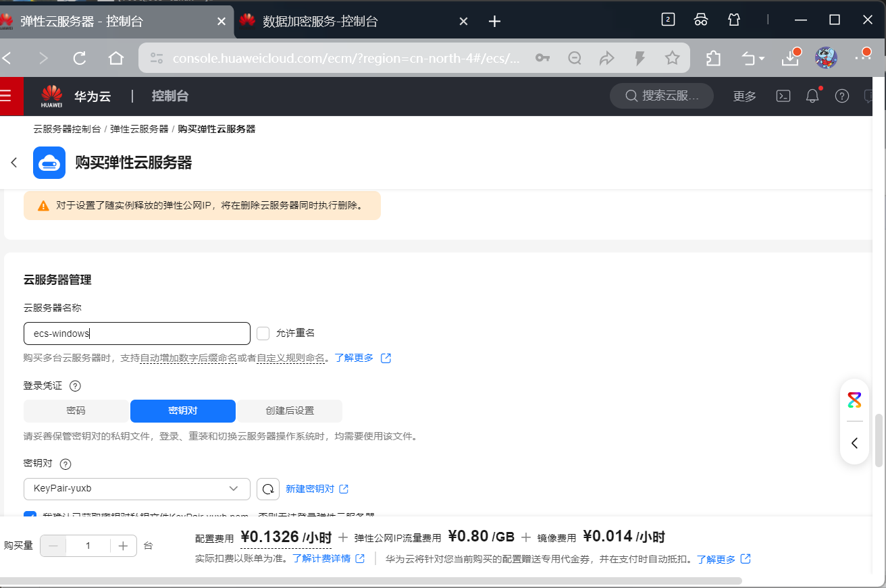Viewport: 886px width, 588px height.
Task: Click the 自定义规则命名 text
Action: pyautogui.click(x=291, y=358)
